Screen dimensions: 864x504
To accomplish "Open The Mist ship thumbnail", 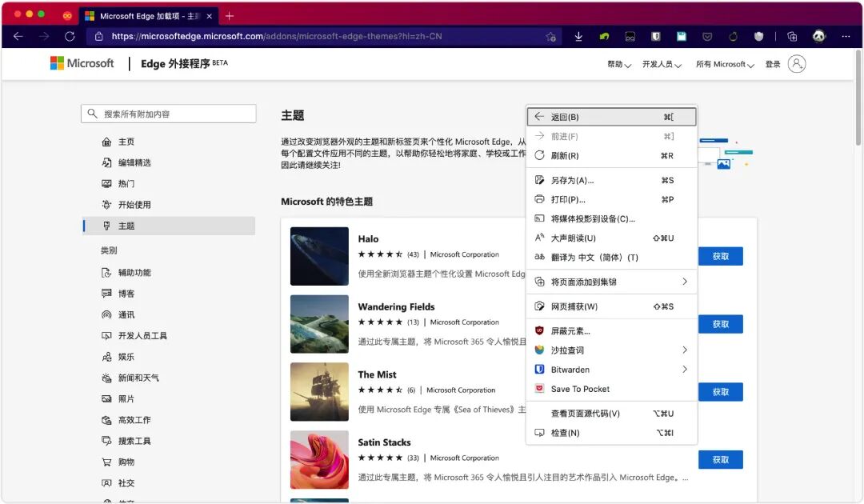I will [319, 392].
